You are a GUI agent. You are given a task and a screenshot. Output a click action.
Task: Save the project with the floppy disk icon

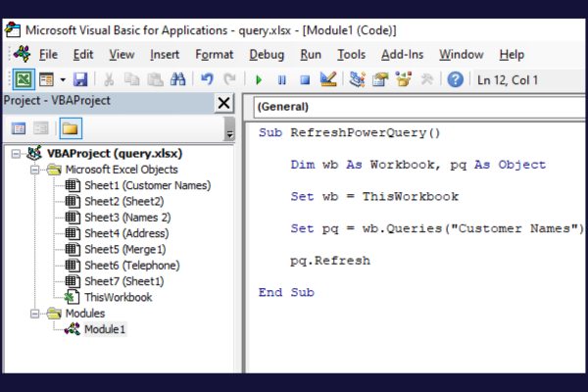tap(79, 79)
